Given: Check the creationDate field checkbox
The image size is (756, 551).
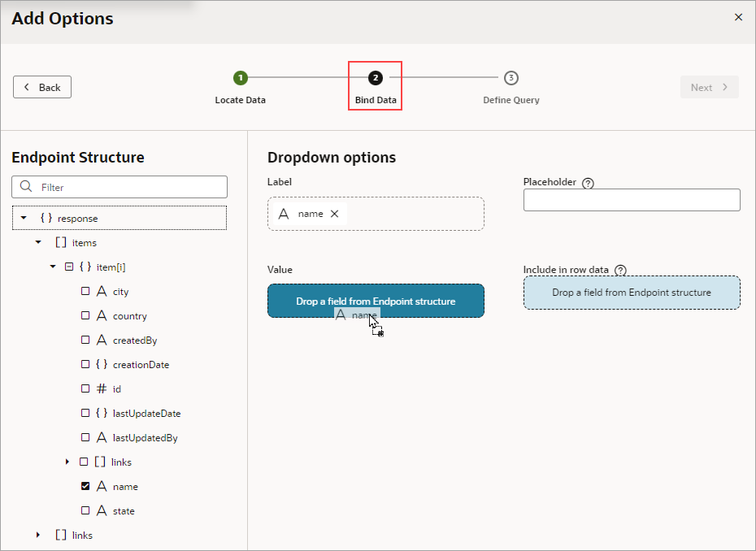Looking at the screenshot, I should (85, 364).
